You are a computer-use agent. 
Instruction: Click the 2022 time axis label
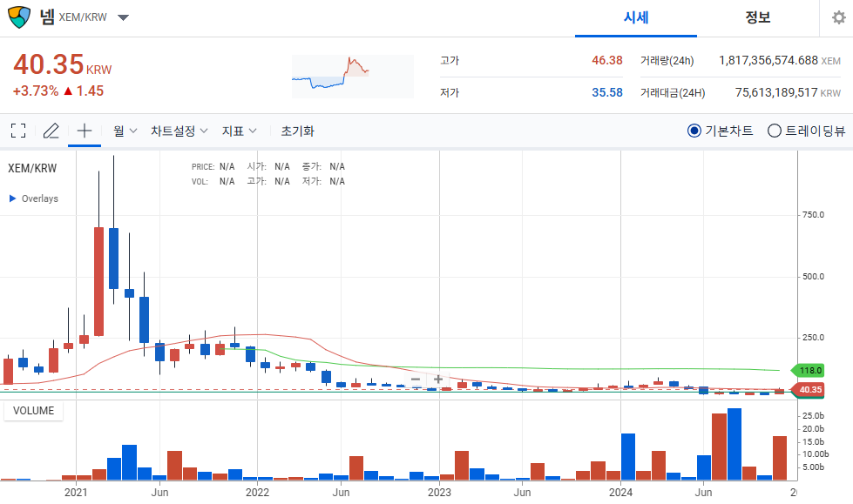[257, 493]
